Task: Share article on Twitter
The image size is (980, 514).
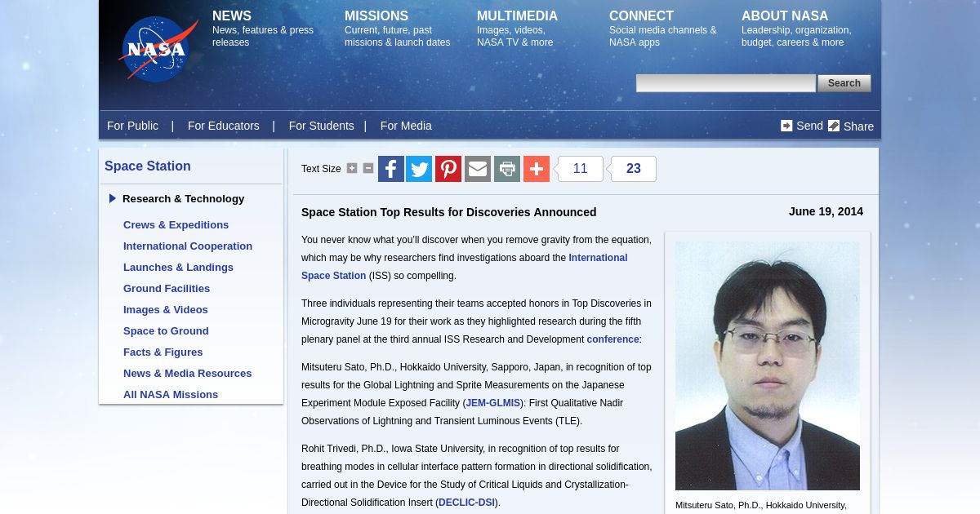Action: click(419, 169)
